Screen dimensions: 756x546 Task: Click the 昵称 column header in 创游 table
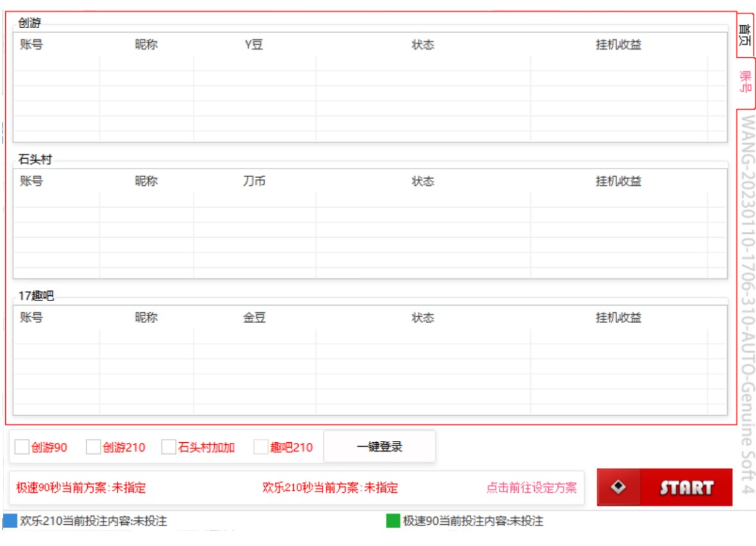click(146, 45)
